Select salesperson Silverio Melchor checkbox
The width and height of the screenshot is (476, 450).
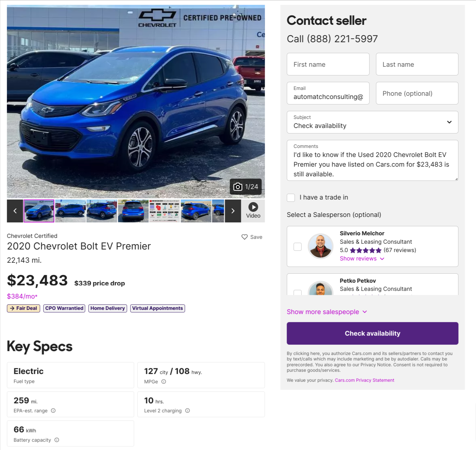(x=298, y=247)
